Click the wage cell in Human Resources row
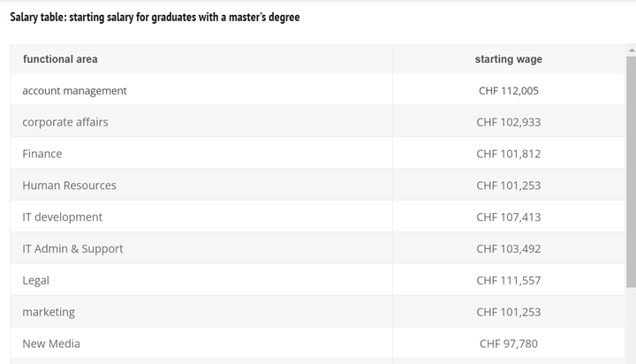Viewport: 636px width, 364px height. click(508, 186)
